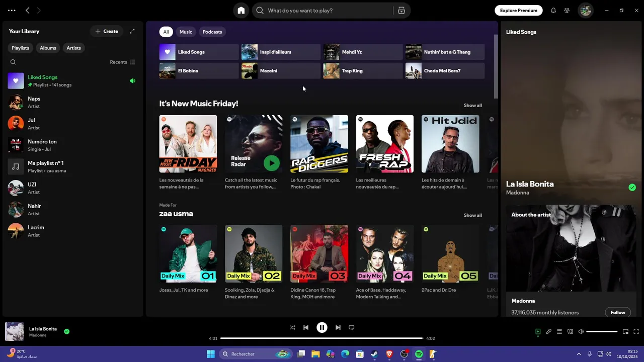644x362 pixels.
Task: Play the Release Radar playlist
Action: pos(272,163)
